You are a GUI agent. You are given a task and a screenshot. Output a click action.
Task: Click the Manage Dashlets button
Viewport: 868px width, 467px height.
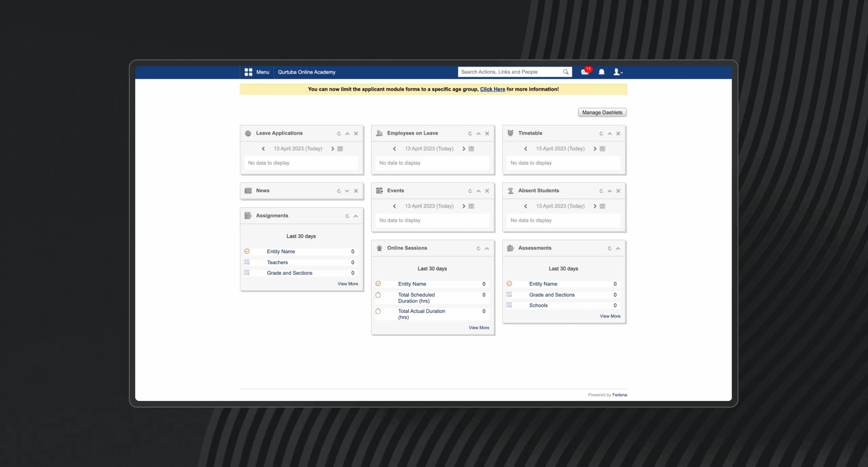(602, 113)
